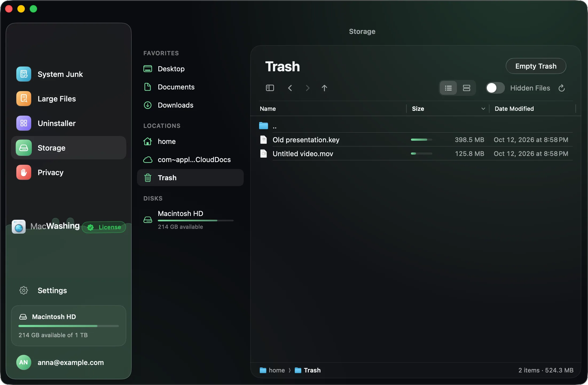Go forward with the right arrow
588x385 pixels.
[x=308, y=88]
